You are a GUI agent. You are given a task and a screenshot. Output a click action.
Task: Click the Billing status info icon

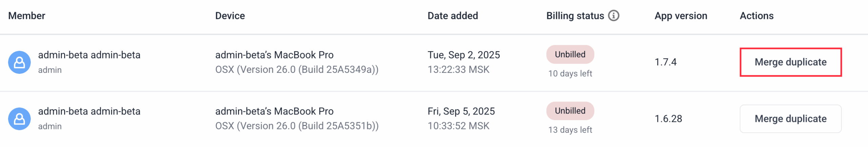(613, 16)
